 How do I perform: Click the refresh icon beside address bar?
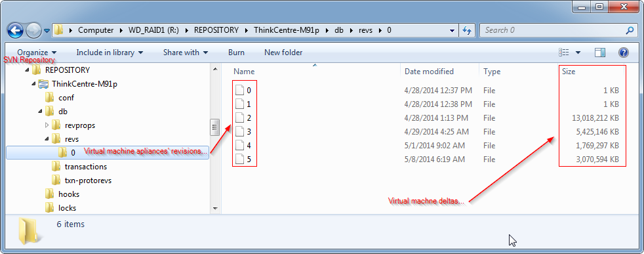tap(466, 30)
